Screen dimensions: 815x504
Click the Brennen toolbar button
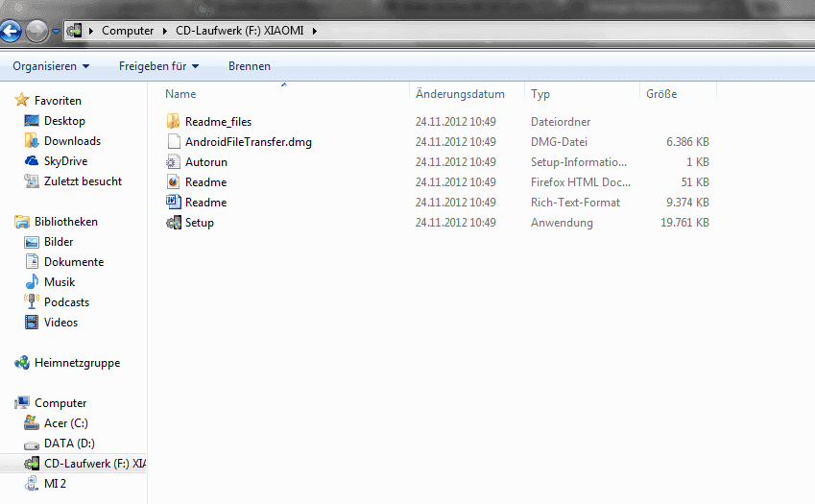[250, 66]
